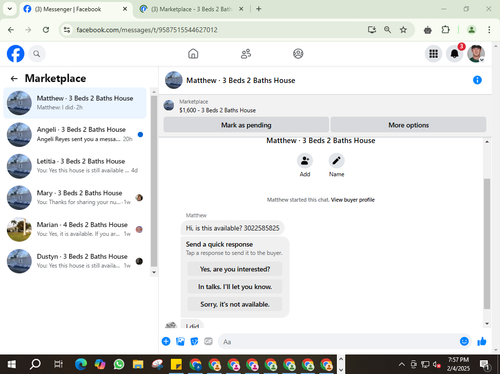Open account profile picture menu

[x=476, y=54]
